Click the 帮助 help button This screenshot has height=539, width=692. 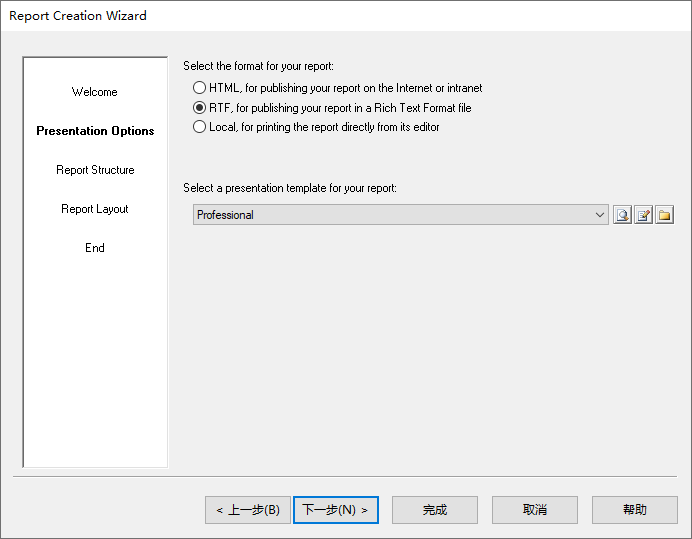coord(635,510)
